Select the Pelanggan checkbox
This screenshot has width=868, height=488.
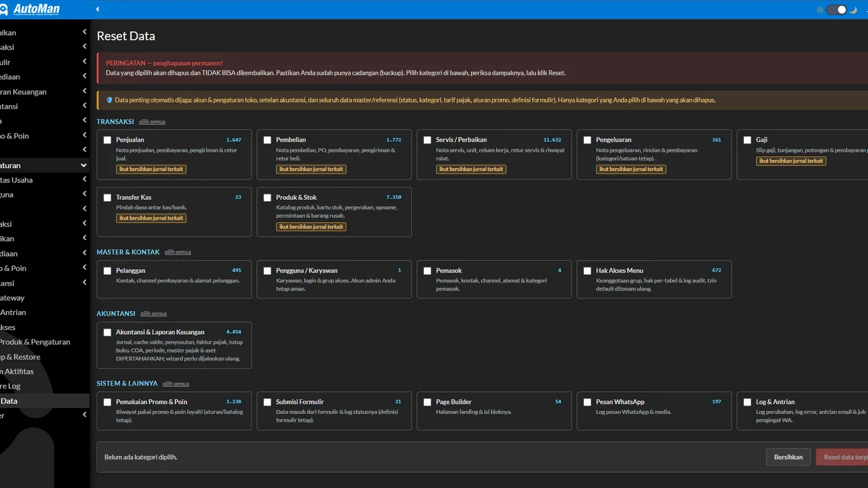108,270
